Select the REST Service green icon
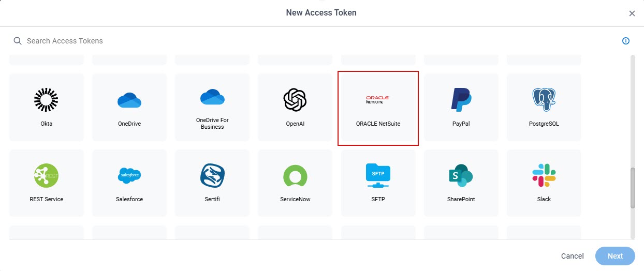This screenshot has width=644, height=271. (46, 175)
